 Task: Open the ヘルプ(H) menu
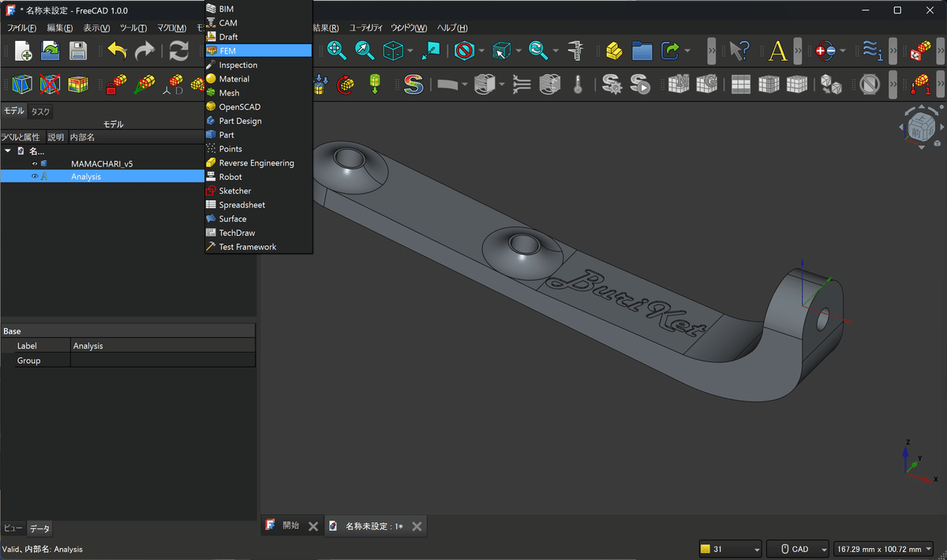452,28
